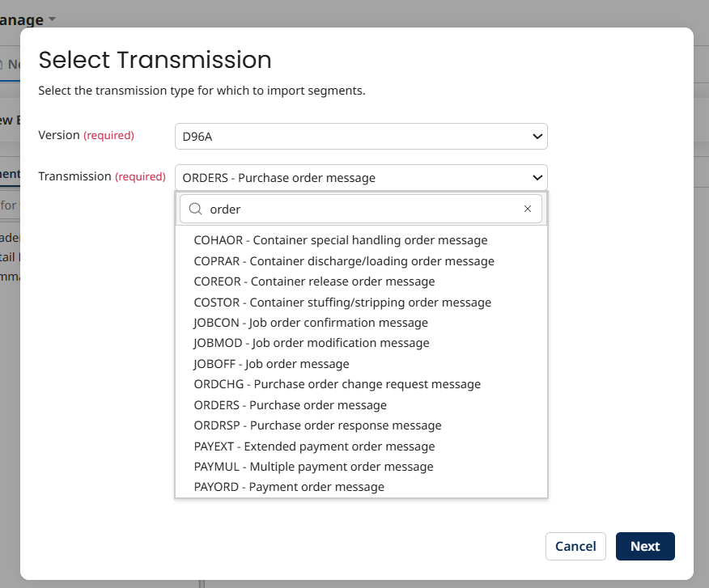Clear the search text using the × icon
709x588 pixels.
tap(528, 209)
